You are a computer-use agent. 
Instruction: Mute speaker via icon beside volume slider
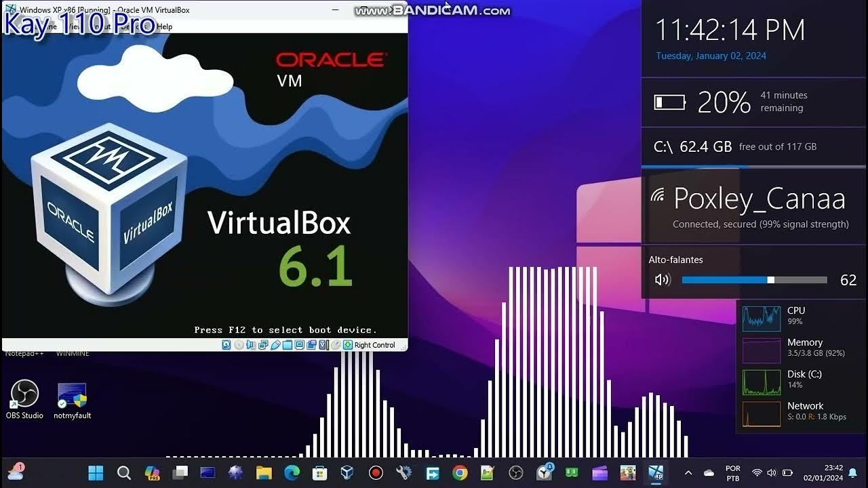pos(663,280)
